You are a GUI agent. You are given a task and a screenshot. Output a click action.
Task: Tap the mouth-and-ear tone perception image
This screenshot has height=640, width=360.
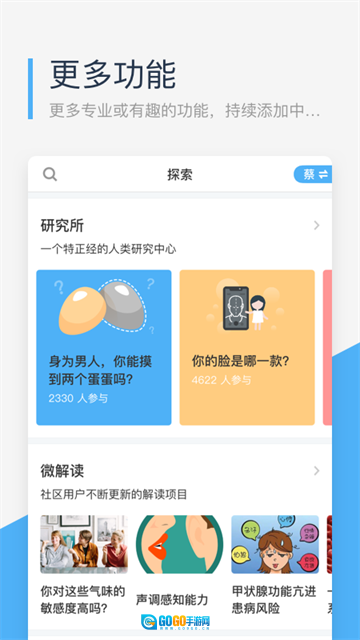click(180, 544)
